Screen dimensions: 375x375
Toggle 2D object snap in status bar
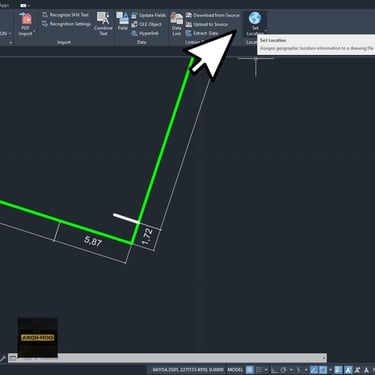323,370
